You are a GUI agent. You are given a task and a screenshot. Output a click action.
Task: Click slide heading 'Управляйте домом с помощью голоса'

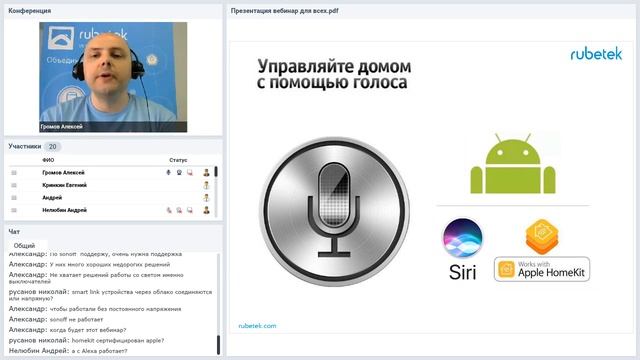pos(334,74)
